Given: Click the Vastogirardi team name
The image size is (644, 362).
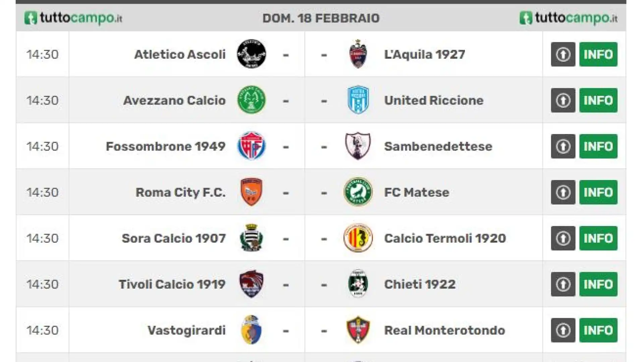Looking at the screenshot, I should pos(186,330).
